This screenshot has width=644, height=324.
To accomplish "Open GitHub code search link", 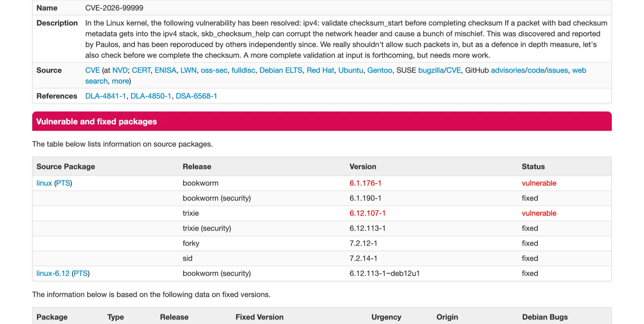I will pyautogui.click(x=536, y=70).
